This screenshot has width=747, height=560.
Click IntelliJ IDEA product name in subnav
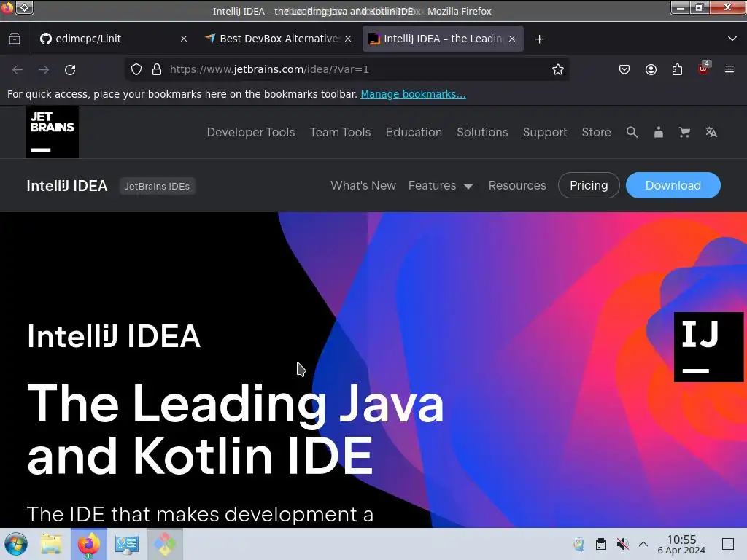pos(66,186)
